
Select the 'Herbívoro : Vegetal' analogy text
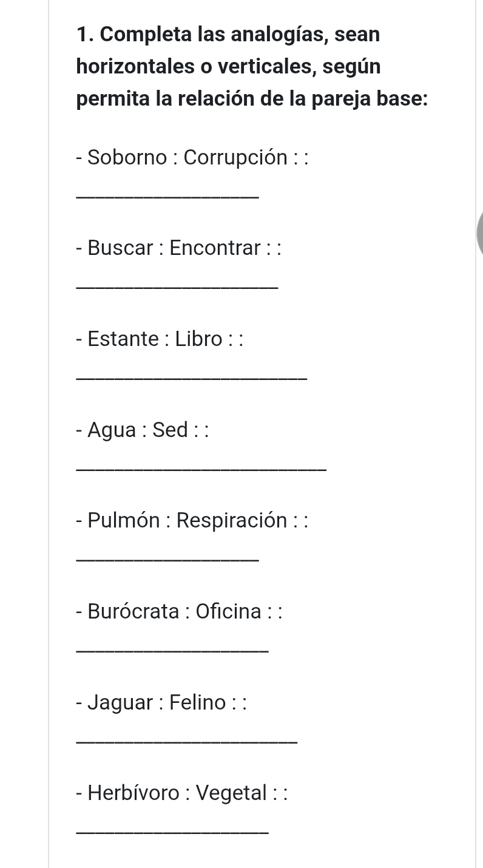coord(181,793)
